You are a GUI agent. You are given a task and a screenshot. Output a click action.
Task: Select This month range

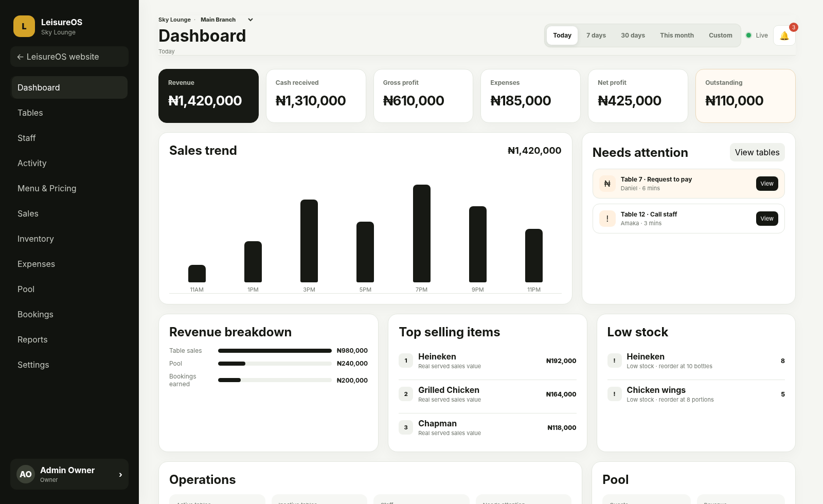pos(677,35)
